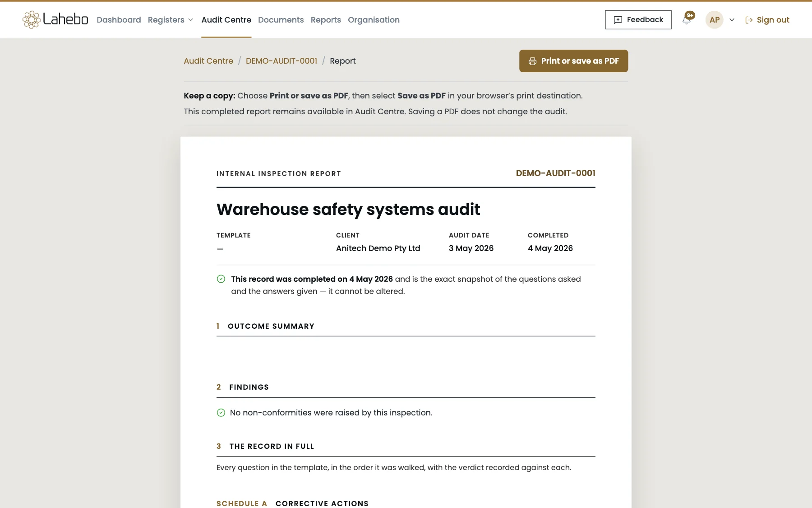The width and height of the screenshot is (812, 508).
Task: Navigate to Organisation
Action: [374, 20]
